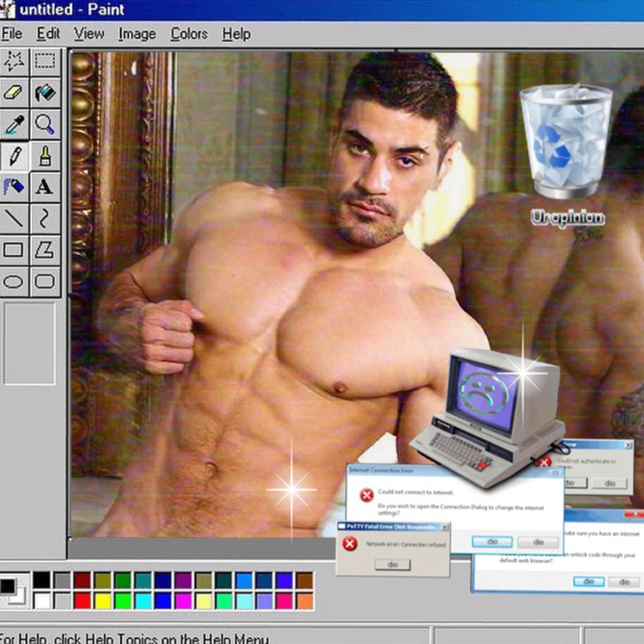Select the brown palette swatch

click(304, 580)
